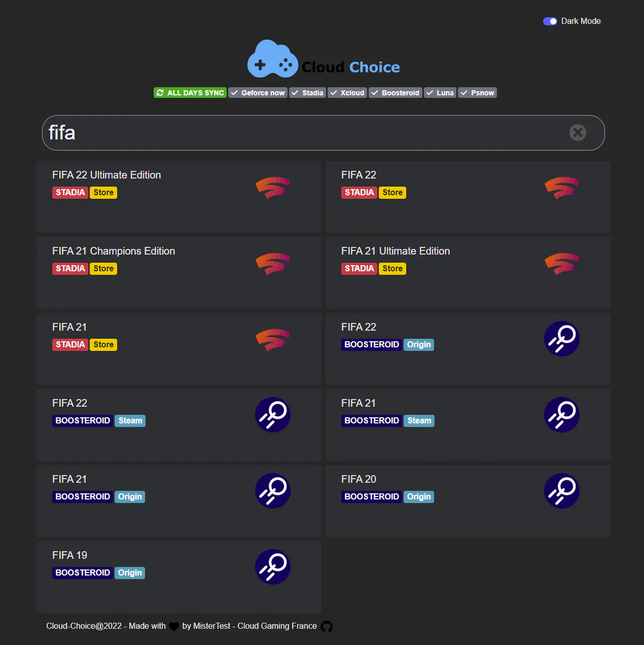644x645 pixels.
Task: Select the FIFA 21 Ultimate Edition title
Action: coord(396,251)
